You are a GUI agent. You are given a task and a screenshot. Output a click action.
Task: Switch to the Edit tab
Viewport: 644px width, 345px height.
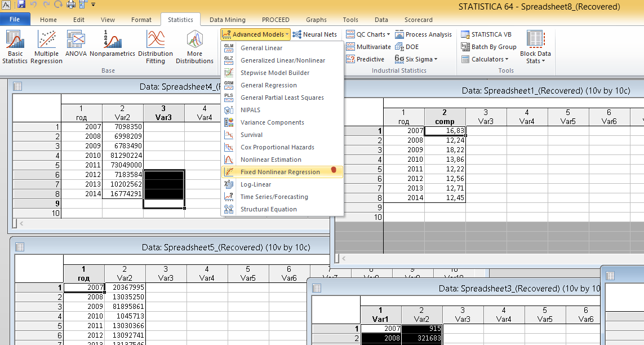[79, 20]
